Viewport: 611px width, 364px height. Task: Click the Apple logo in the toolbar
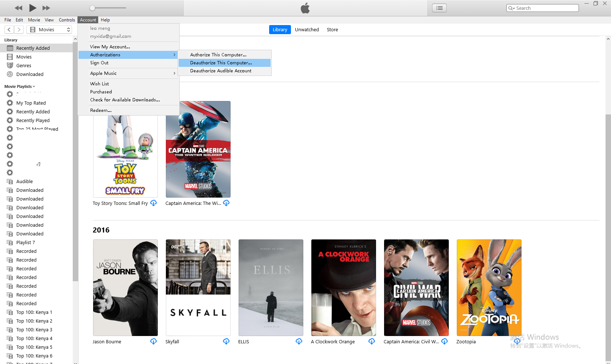pyautogui.click(x=305, y=8)
